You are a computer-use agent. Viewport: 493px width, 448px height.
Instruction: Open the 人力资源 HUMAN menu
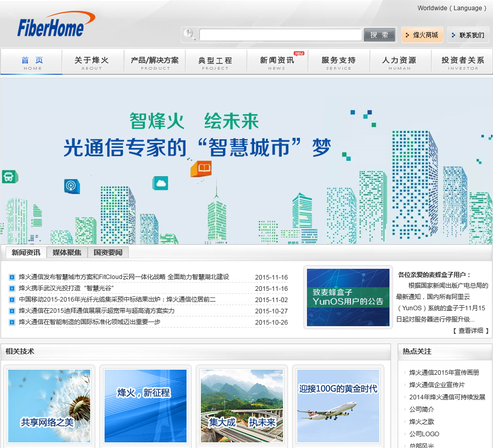pyautogui.click(x=399, y=62)
